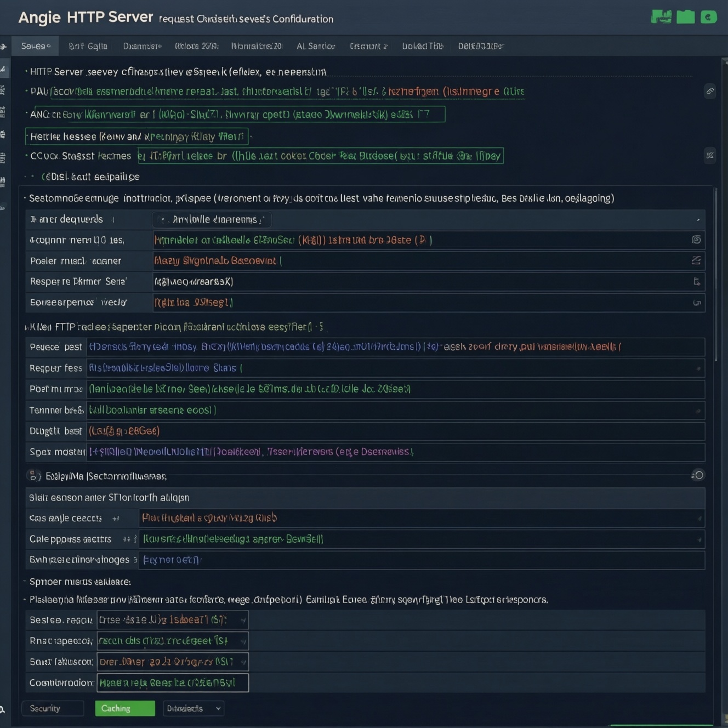Expand the Sesiea dropdown with orange text
This screenshot has width=728, height=728.
click(x=173, y=620)
